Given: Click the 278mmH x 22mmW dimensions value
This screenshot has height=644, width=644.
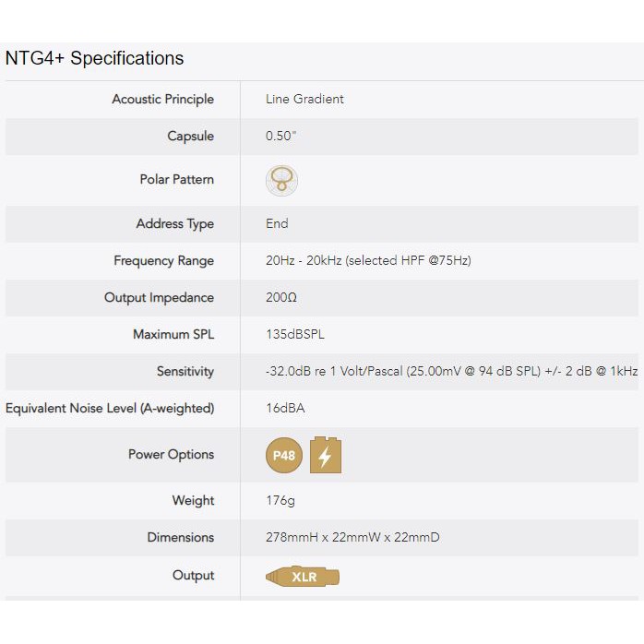Looking at the screenshot, I should (x=352, y=538).
